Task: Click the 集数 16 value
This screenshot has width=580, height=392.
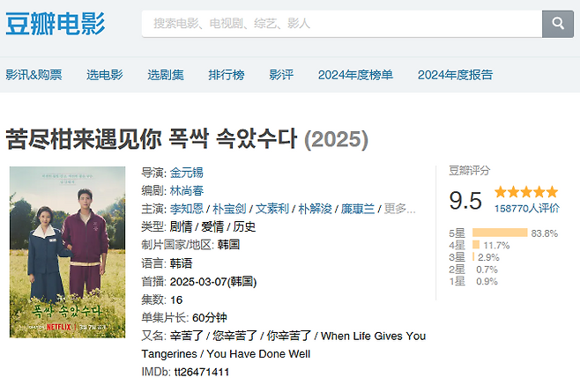Action: pyautogui.click(x=176, y=300)
